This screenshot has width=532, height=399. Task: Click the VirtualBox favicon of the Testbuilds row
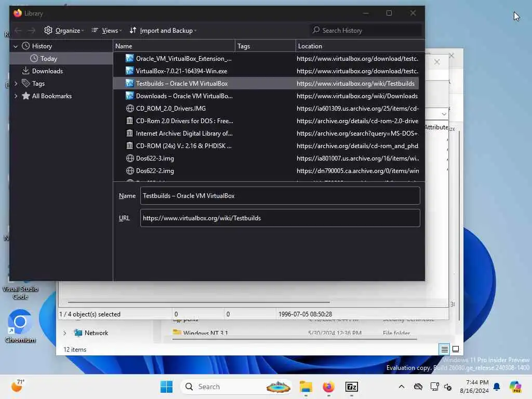[129, 83]
